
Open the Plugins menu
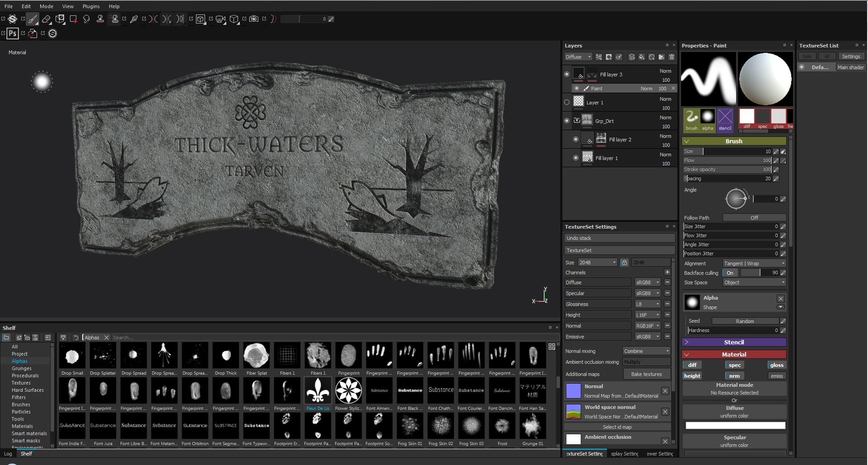coord(90,6)
